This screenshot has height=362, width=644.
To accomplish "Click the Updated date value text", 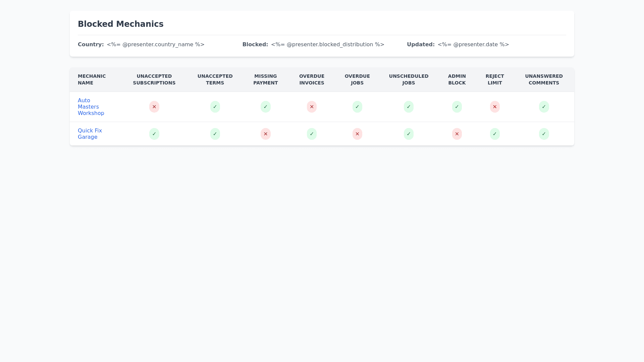I will [473, 45].
